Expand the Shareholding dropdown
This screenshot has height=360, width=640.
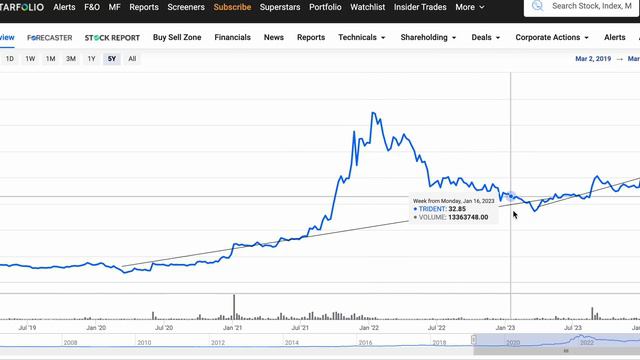pos(428,37)
